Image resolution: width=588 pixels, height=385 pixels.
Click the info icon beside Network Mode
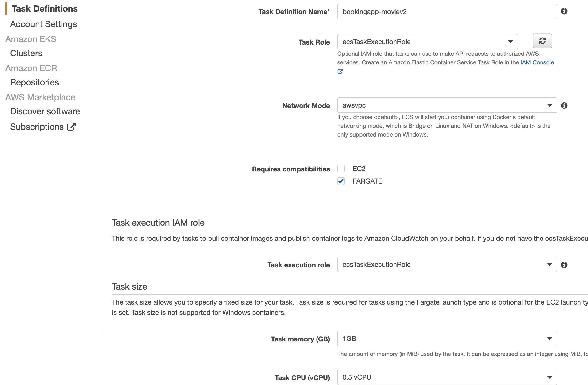564,105
